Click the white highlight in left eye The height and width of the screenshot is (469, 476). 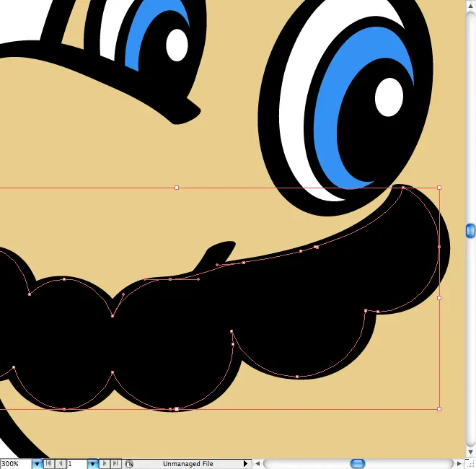point(177,45)
